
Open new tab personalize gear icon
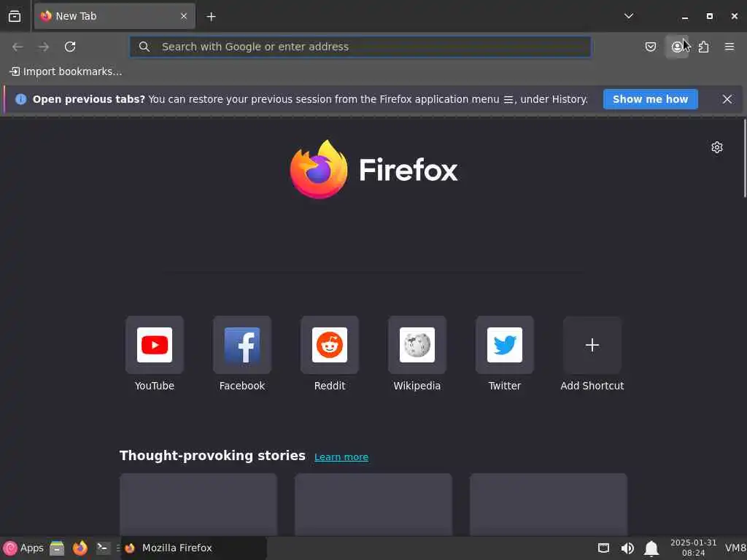(x=717, y=147)
